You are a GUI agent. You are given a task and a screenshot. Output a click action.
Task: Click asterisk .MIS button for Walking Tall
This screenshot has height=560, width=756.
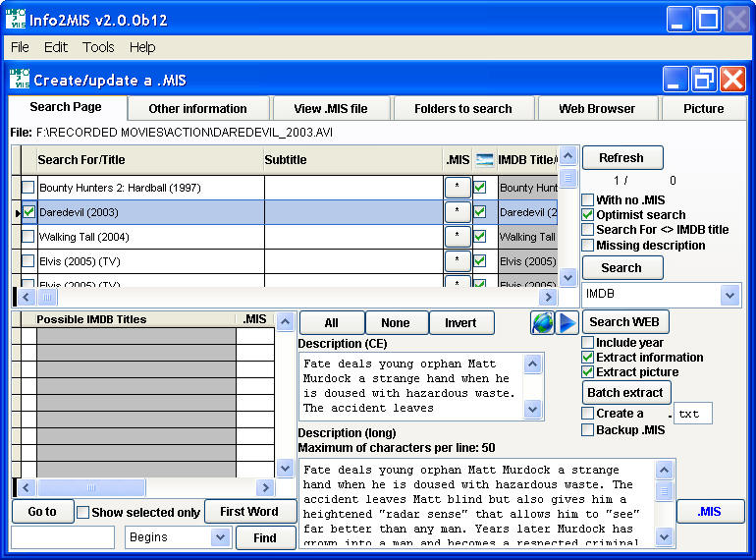tap(458, 237)
